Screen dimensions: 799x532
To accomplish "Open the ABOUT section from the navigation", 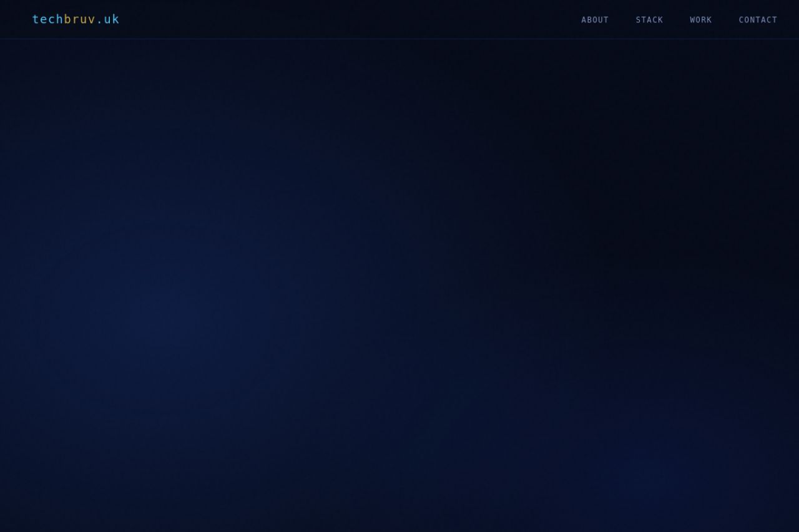I will (x=594, y=19).
